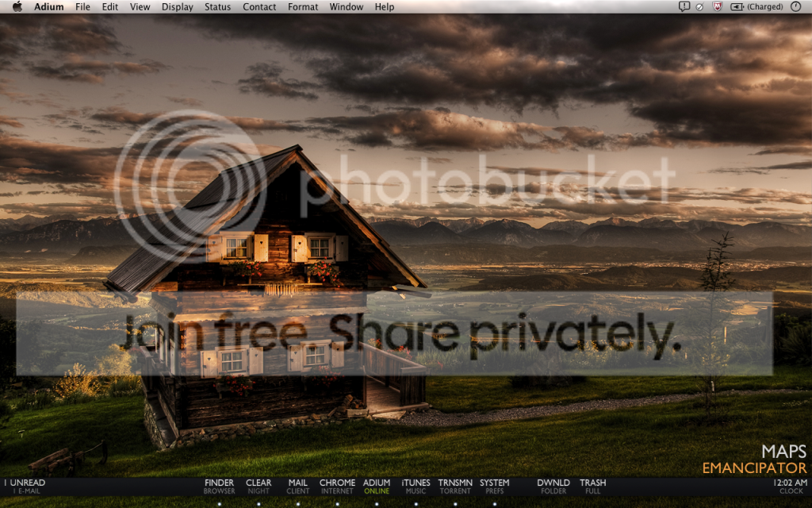The image size is (812, 508).
Task: Open Finder Browser from the dock
Action: (x=219, y=487)
